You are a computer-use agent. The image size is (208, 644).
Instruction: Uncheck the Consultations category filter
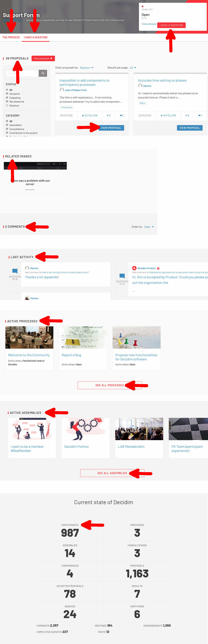point(7,129)
